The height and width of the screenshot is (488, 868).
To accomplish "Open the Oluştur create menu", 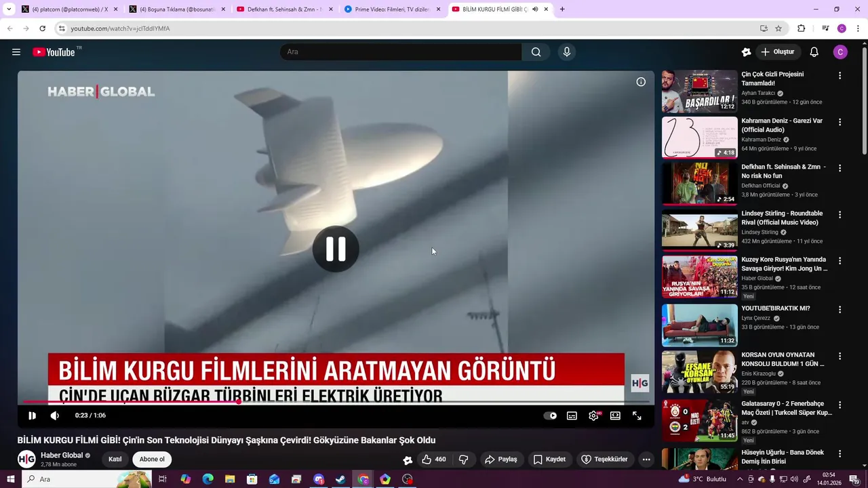I will point(778,52).
